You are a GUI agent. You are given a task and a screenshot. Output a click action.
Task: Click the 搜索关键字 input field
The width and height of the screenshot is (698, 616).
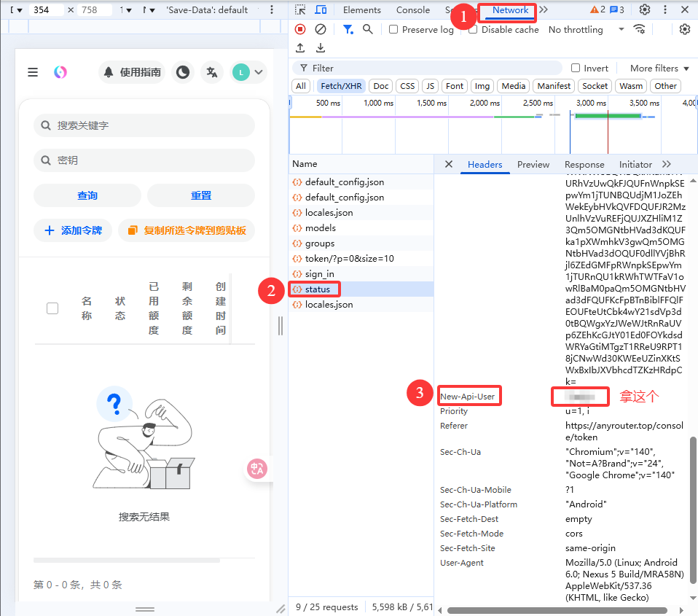point(144,125)
